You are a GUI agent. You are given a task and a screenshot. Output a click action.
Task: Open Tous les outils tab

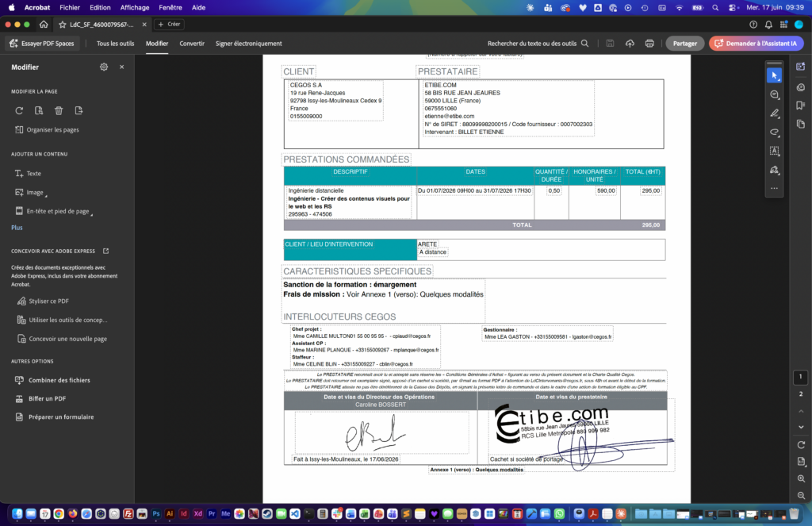[116, 44]
